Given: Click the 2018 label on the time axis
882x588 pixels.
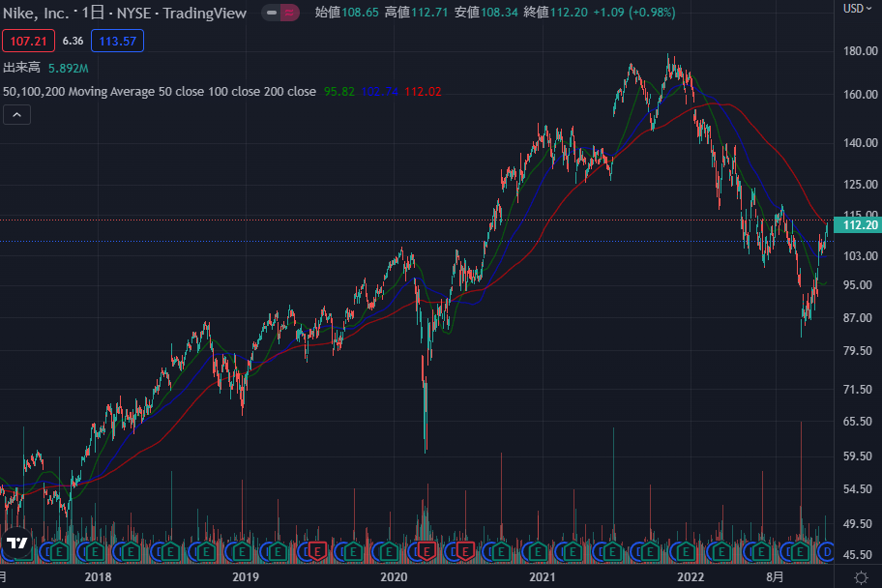Looking at the screenshot, I should (x=98, y=576).
